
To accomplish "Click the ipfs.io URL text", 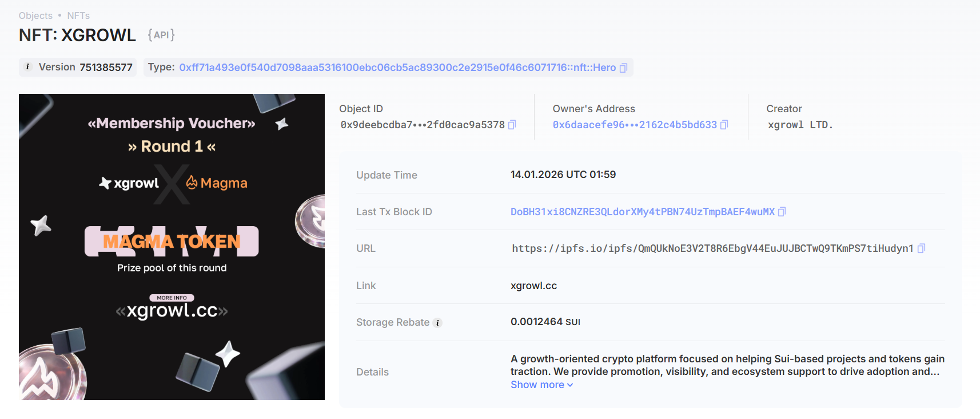I will pyautogui.click(x=712, y=248).
